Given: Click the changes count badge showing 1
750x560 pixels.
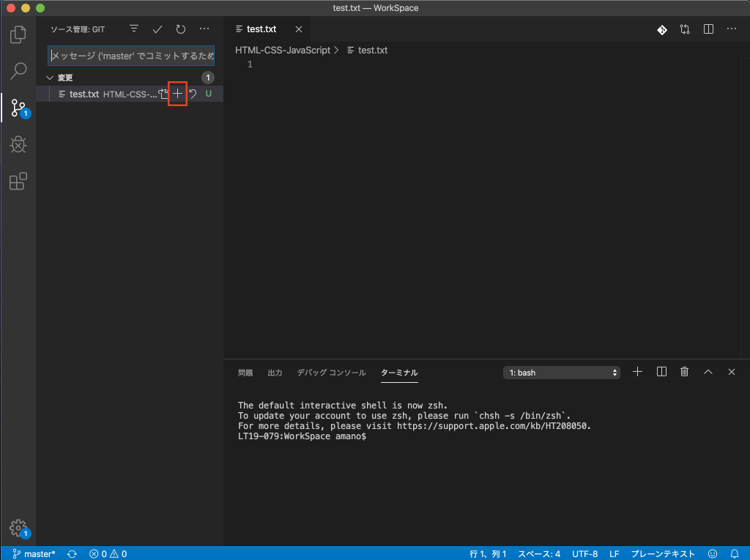Looking at the screenshot, I should [x=207, y=78].
